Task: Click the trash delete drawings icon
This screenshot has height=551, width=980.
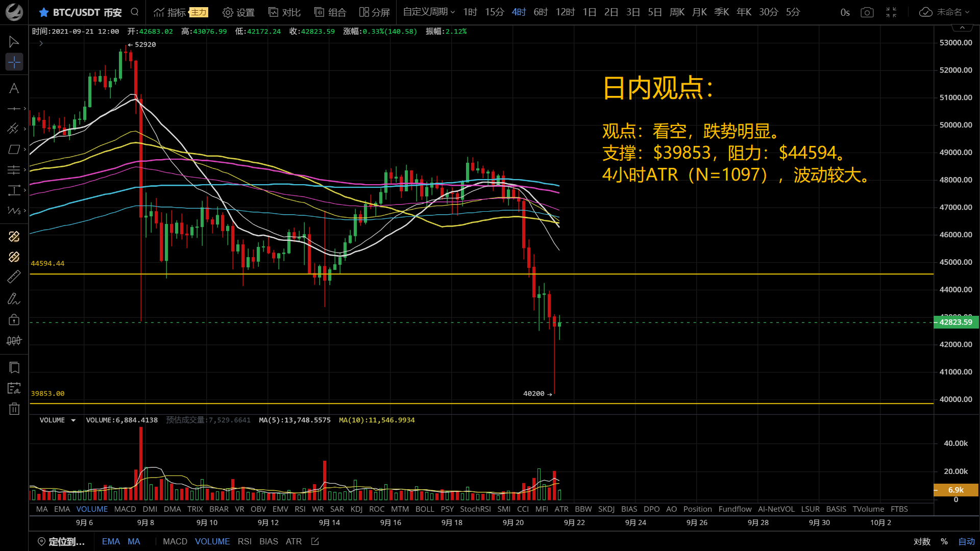Action: coord(14,409)
